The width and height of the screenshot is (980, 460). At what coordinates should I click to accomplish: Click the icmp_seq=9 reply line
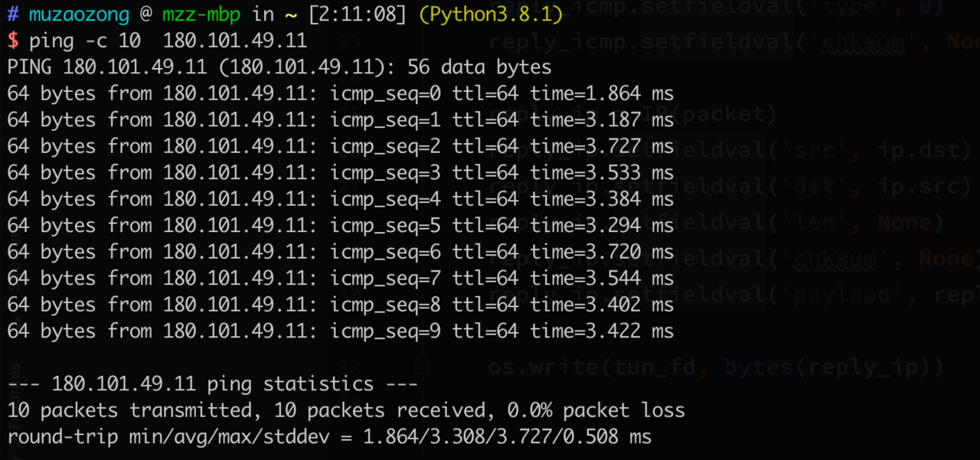[x=341, y=331]
